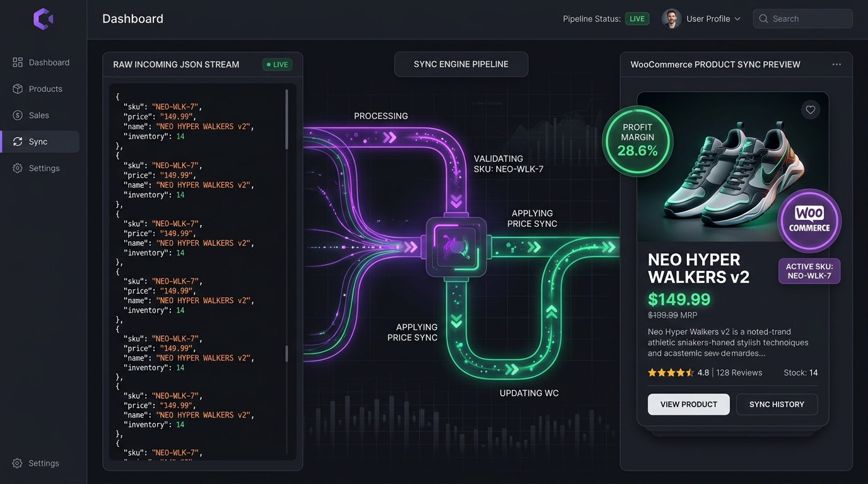Image resolution: width=868 pixels, height=484 pixels.
Task: Click the PROFIT MARGIN 28.6% badge
Action: [638, 141]
